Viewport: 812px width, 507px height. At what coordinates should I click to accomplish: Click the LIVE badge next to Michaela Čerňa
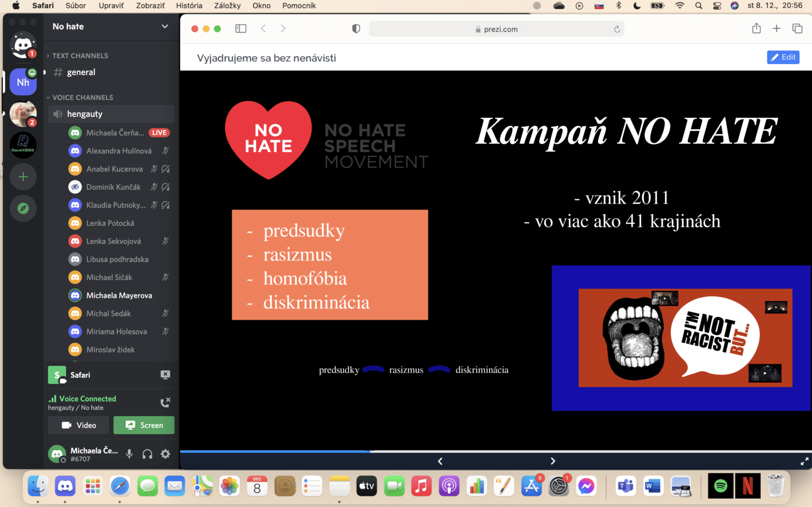(x=159, y=133)
